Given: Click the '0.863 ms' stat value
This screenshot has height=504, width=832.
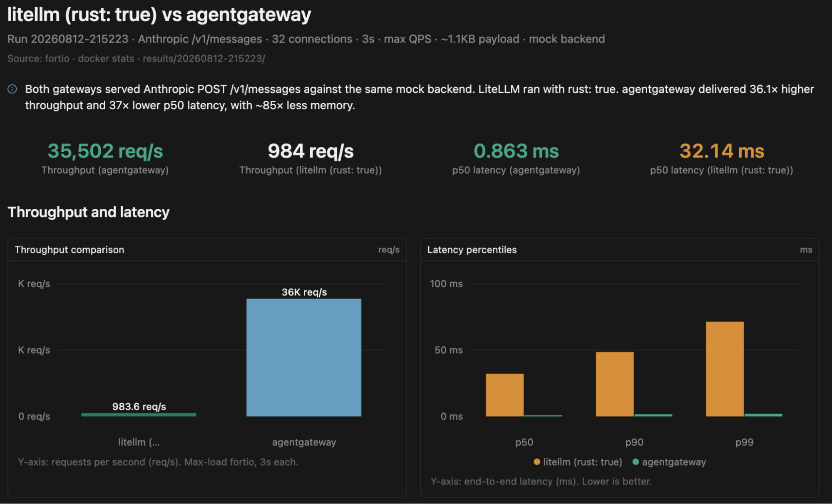Looking at the screenshot, I should pyautogui.click(x=516, y=151).
